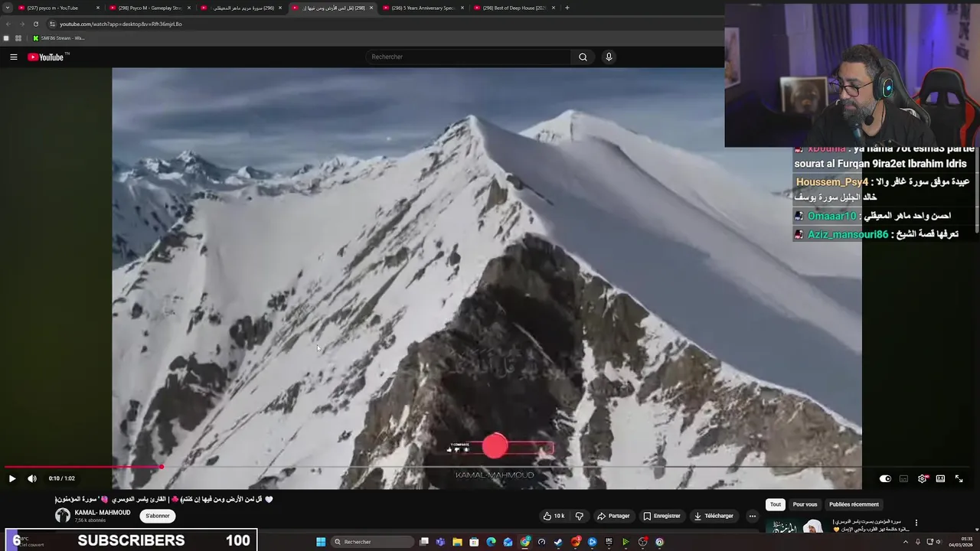980x551 pixels.
Task: Open the suggested video thumbnail in sidebar
Action: [x=796, y=526]
